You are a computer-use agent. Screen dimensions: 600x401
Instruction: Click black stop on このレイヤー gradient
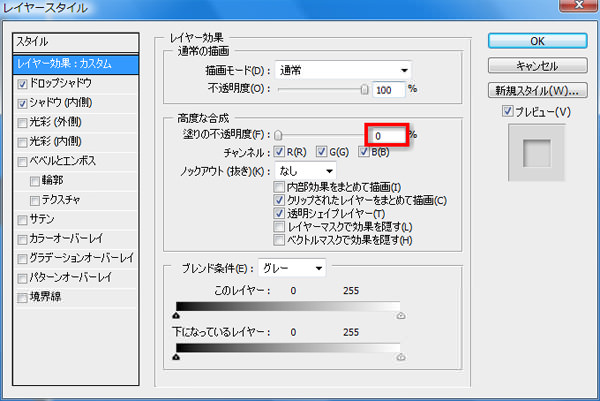(176, 314)
